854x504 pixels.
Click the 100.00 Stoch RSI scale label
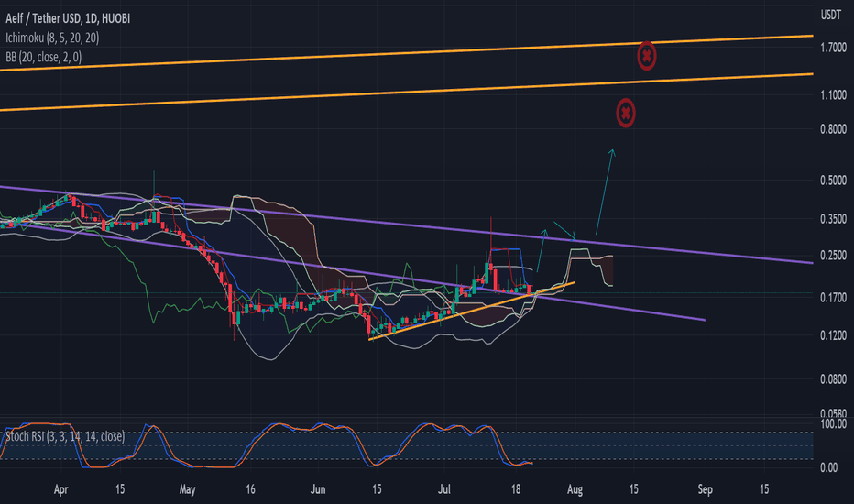click(x=833, y=424)
